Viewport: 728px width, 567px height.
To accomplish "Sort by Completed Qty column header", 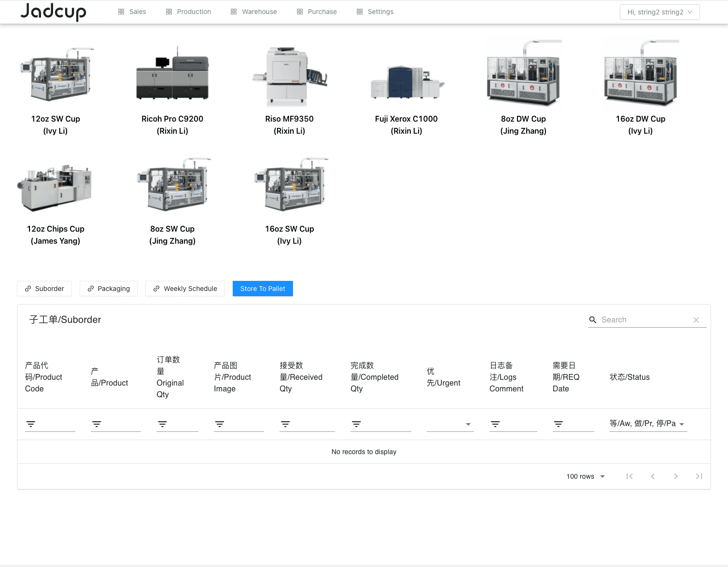I will (375, 377).
